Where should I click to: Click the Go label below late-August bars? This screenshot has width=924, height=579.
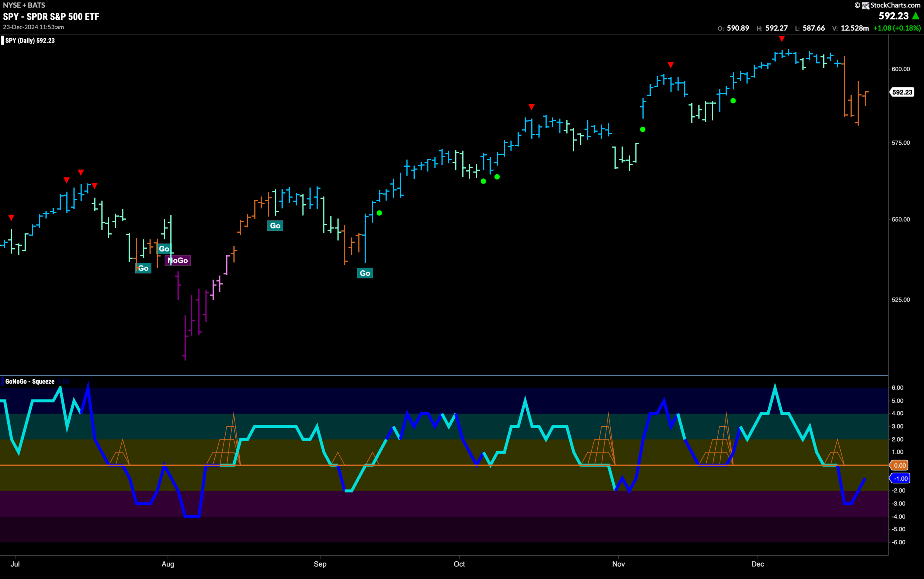coord(275,225)
